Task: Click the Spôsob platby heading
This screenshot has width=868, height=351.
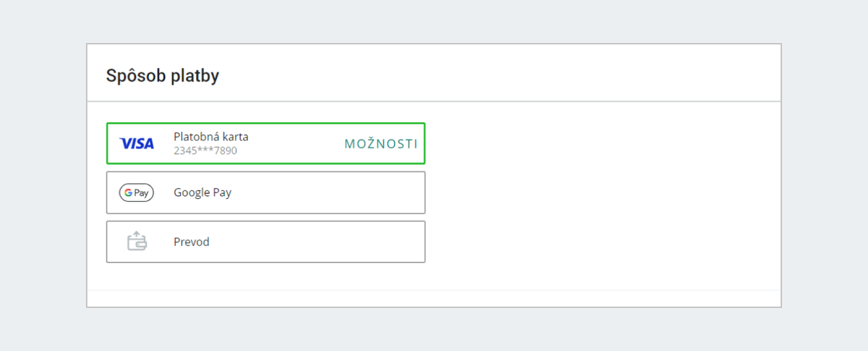Action: pyautogui.click(x=163, y=75)
